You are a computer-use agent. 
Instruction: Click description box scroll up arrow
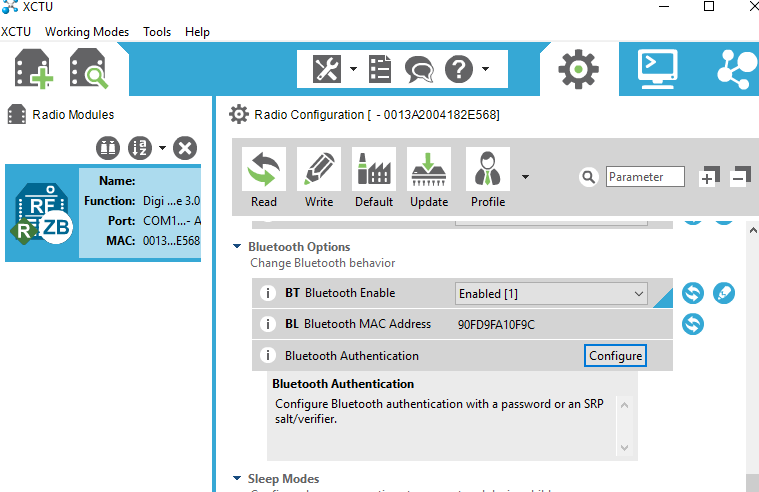(x=624, y=405)
